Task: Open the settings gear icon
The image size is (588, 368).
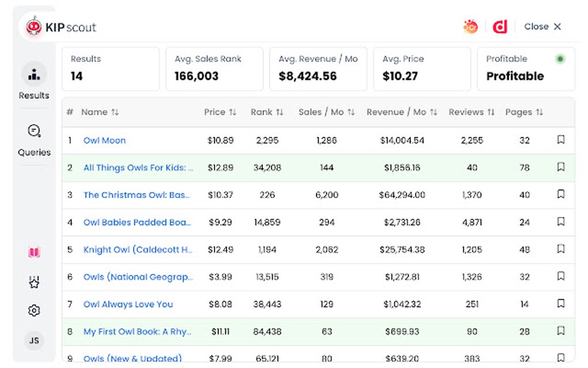Action: pyautogui.click(x=34, y=311)
